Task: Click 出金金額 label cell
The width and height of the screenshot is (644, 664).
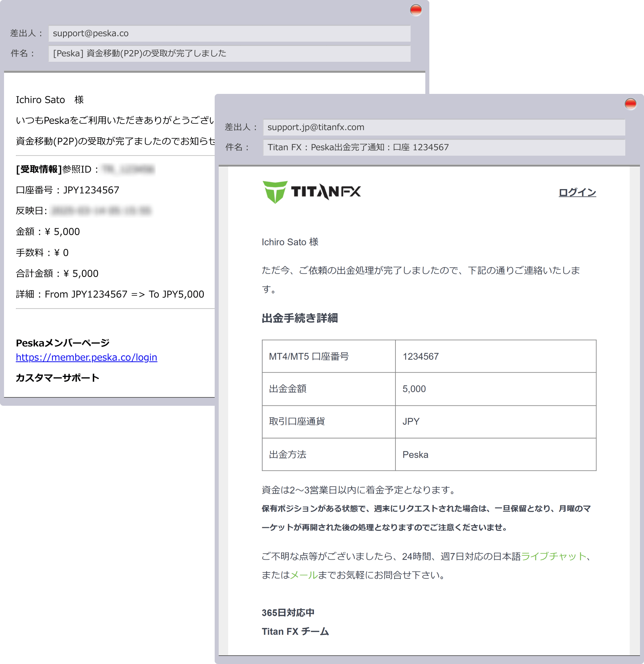Action: tap(329, 389)
